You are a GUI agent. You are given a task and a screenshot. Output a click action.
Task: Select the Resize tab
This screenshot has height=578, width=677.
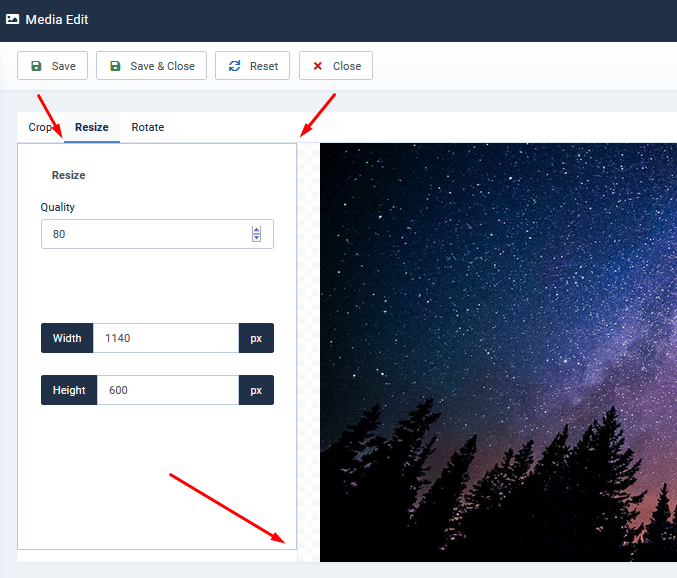click(x=92, y=127)
